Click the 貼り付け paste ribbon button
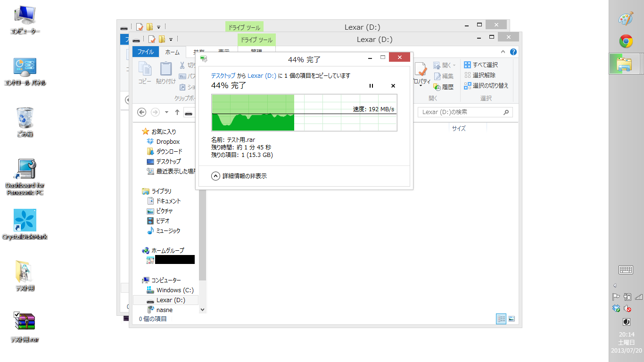This screenshot has width=644, height=362. pyautogui.click(x=165, y=73)
